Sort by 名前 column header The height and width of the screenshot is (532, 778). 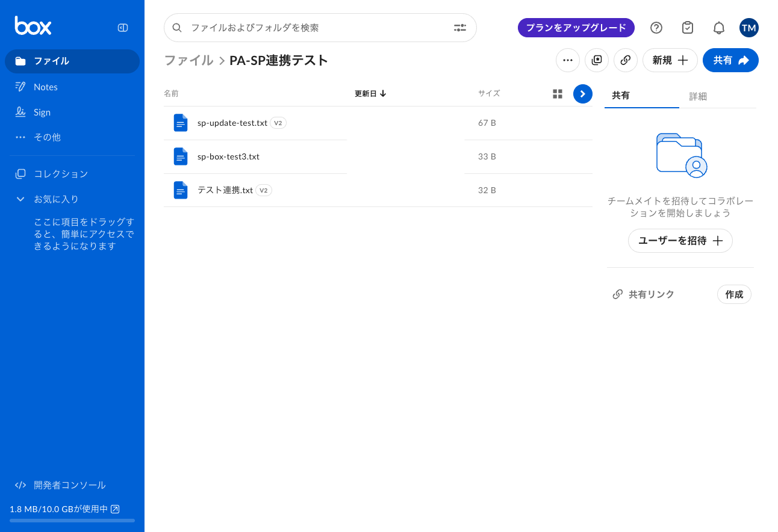171,94
